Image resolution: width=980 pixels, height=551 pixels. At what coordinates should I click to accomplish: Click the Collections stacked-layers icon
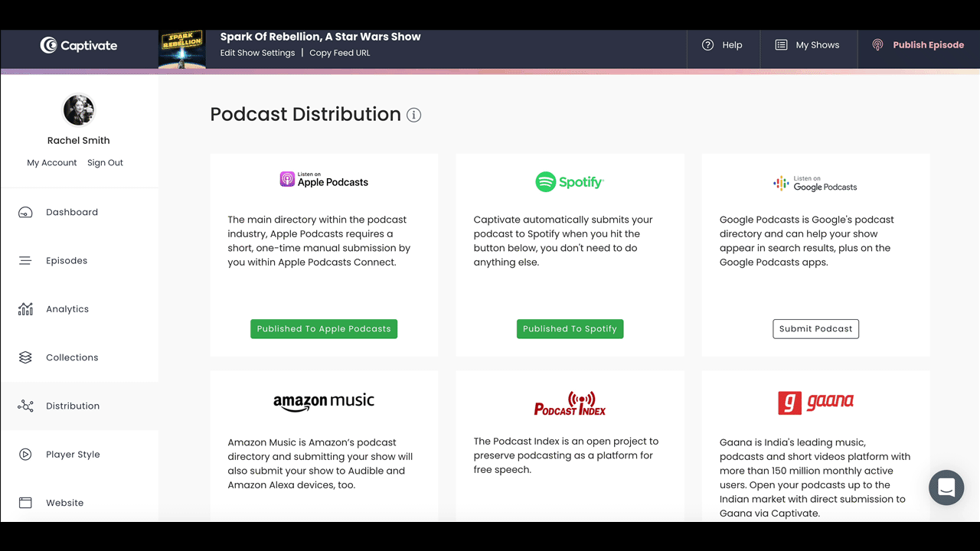click(26, 357)
